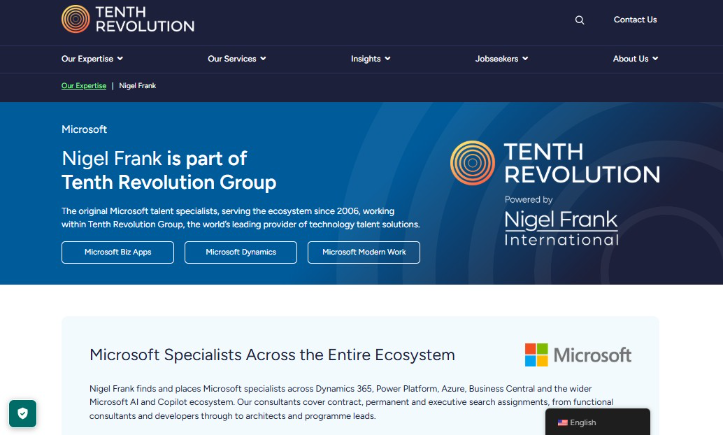The width and height of the screenshot is (723, 435).
Task: Select the Powered by text
Action: pos(528,200)
